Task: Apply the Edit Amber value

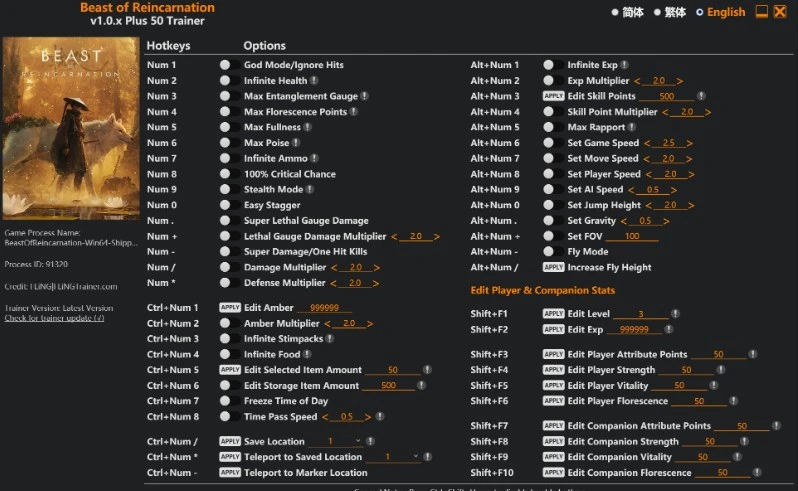Action: pos(230,307)
